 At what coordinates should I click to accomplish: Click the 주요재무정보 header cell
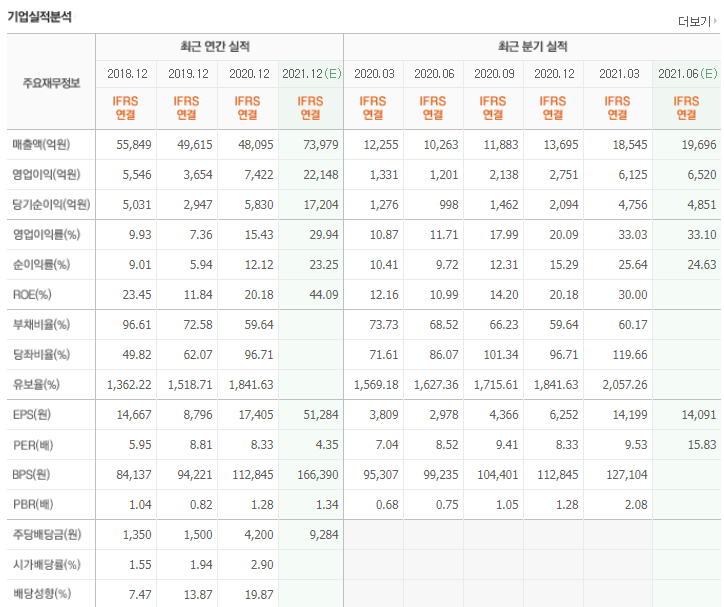click(51, 82)
